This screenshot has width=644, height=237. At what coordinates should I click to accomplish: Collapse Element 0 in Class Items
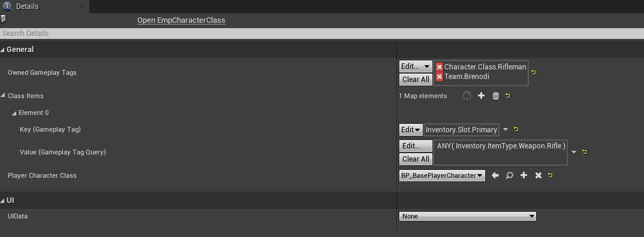tap(14, 113)
